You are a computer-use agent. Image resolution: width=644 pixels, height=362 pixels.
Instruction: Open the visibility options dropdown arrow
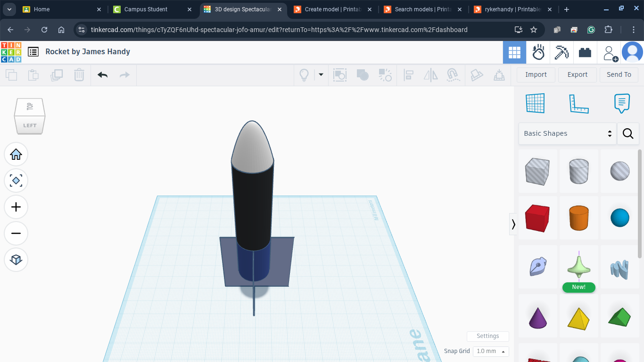pyautogui.click(x=321, y=74)
